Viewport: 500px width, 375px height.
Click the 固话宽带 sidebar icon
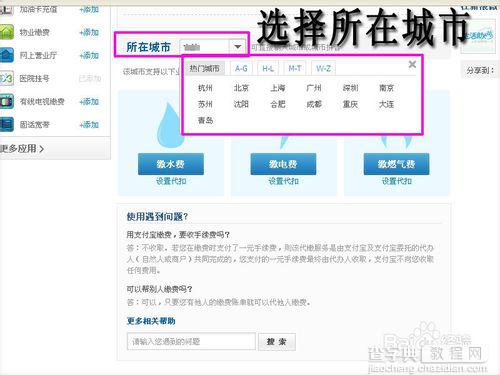(x=7, y=124)
